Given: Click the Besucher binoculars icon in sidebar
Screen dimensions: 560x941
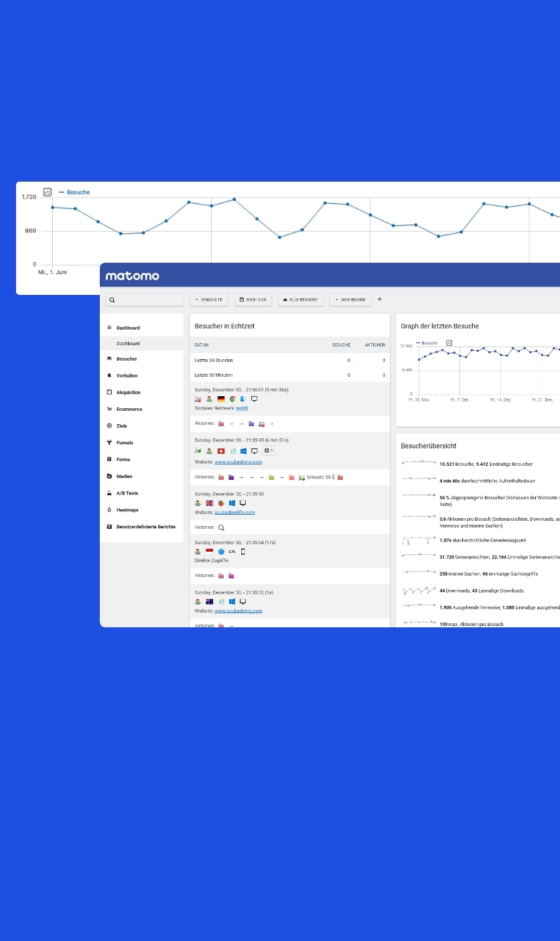Looking at the screenshot, I should (x=109, y=359).
